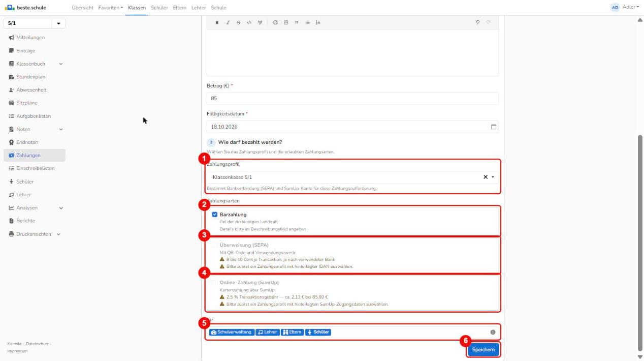Create a bullet list in the editor
The height and width of the screenshot is (361, 644).
[308, 23]
